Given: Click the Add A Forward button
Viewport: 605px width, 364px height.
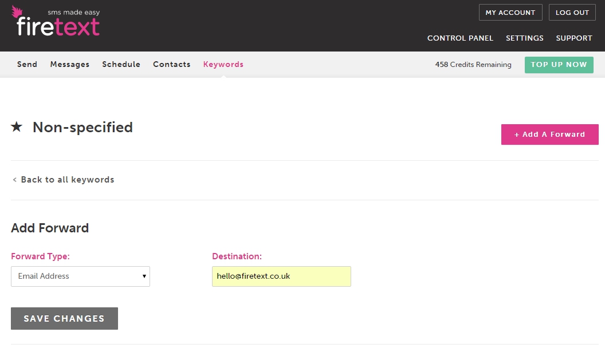Looking at the screenshot, I should point(549,134).
